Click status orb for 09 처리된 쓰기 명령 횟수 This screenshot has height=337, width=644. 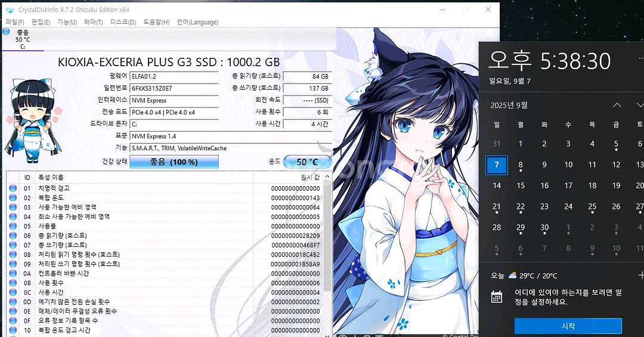[13, 264]
